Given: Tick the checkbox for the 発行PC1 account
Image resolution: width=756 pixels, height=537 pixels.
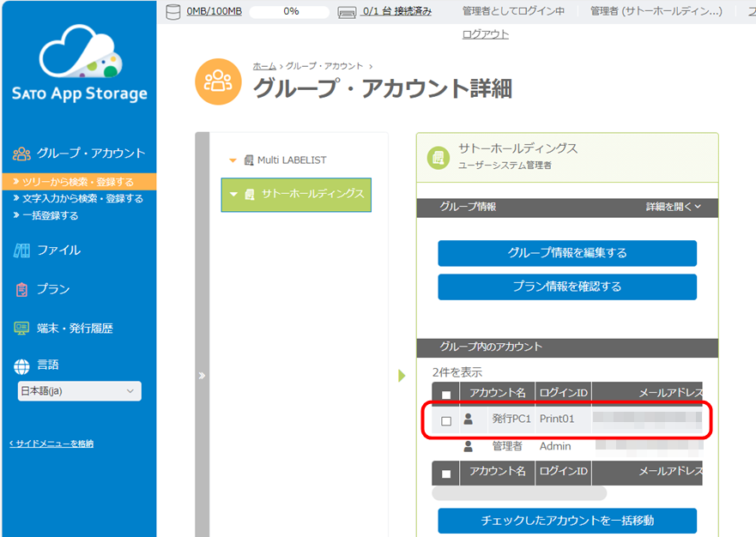Looking at the screenshot, I should tap(446, 421).
